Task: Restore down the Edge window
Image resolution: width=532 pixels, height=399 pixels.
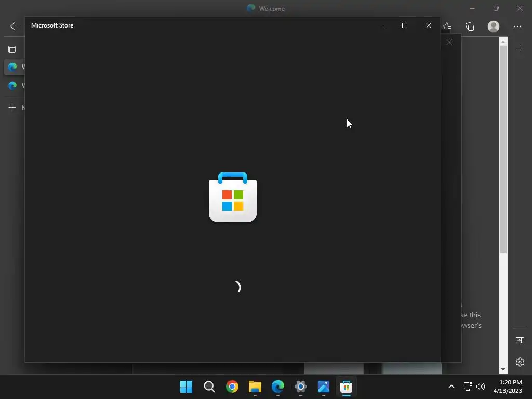Action: point(496,8)
